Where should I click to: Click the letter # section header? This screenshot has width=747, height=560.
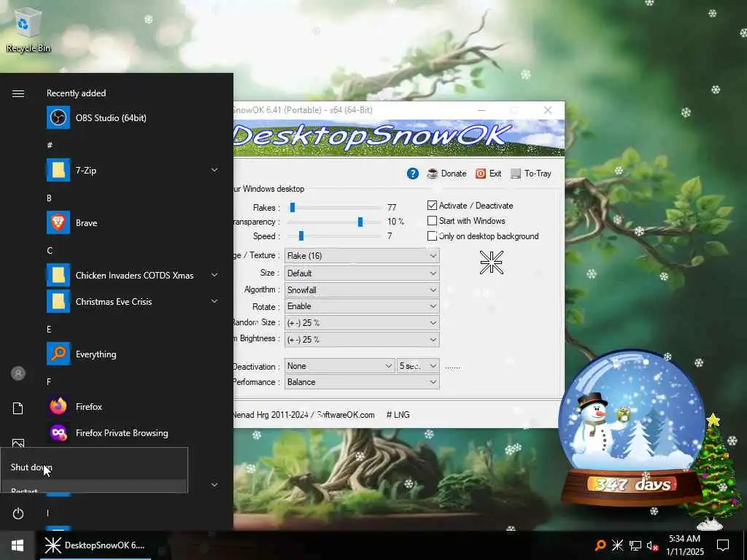pos(50,145)
